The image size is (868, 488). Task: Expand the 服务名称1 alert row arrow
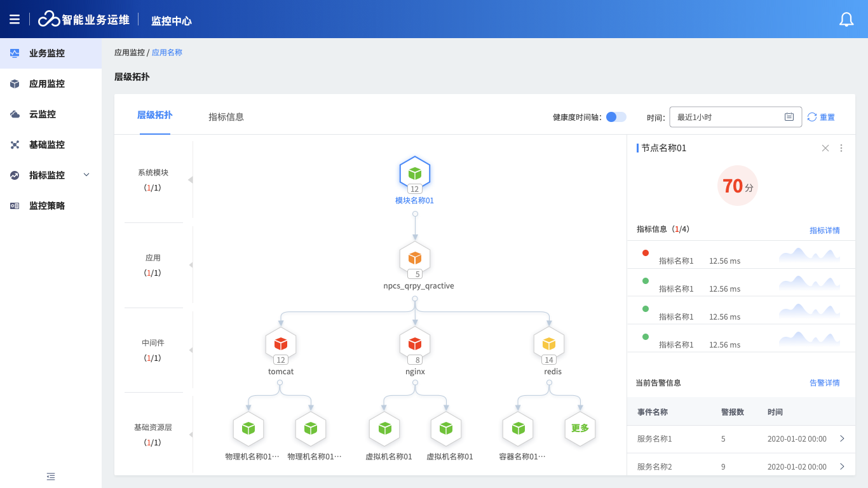(x=842, y=438)
